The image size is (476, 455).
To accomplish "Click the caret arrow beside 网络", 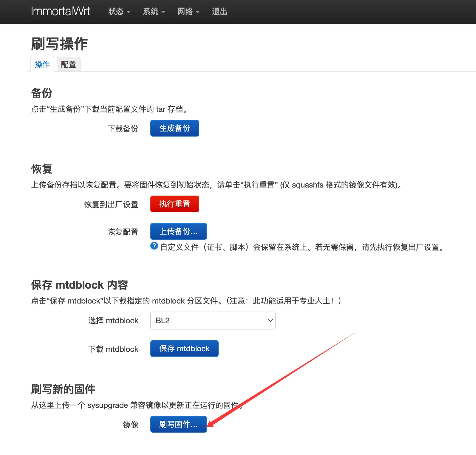I will point(198,12).
